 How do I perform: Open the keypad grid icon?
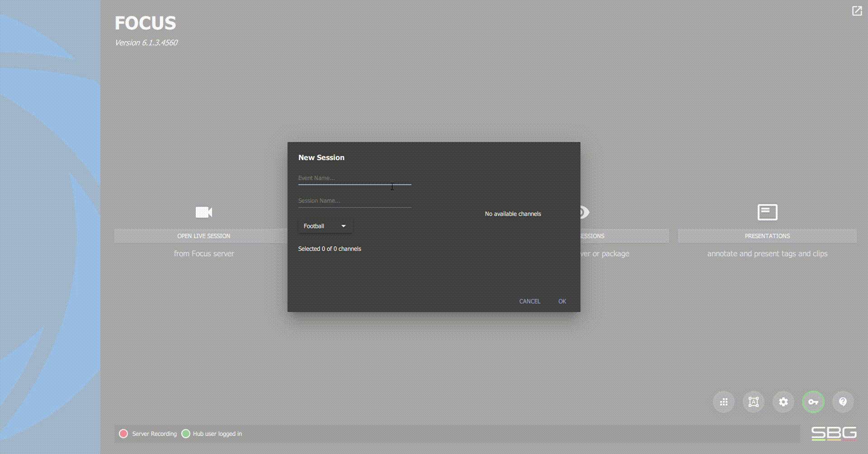724,402
